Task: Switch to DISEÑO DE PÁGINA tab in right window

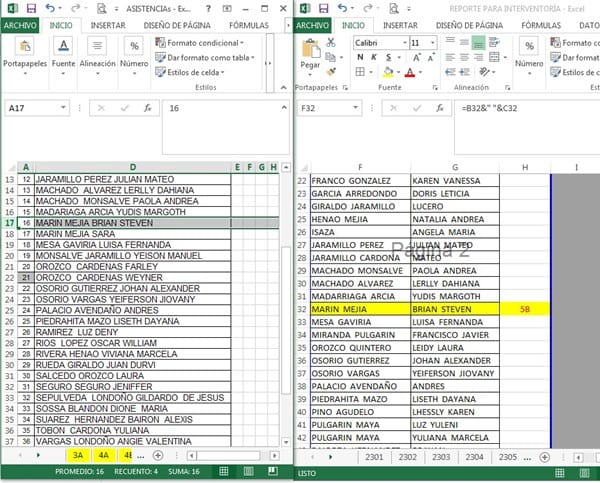Action: click(469, 24)
